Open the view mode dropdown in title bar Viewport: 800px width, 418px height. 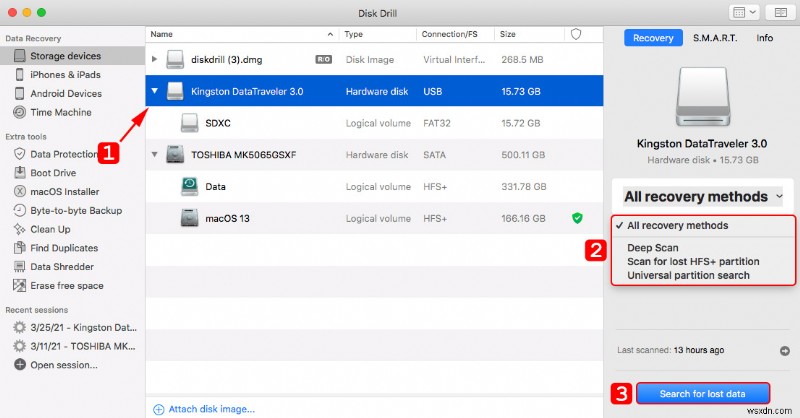744,13
